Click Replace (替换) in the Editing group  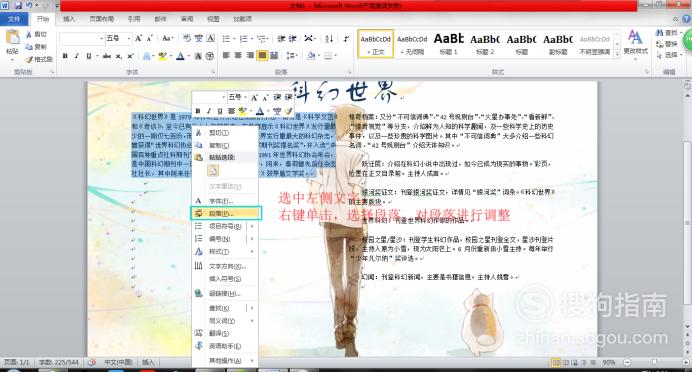tap(667, 44)
